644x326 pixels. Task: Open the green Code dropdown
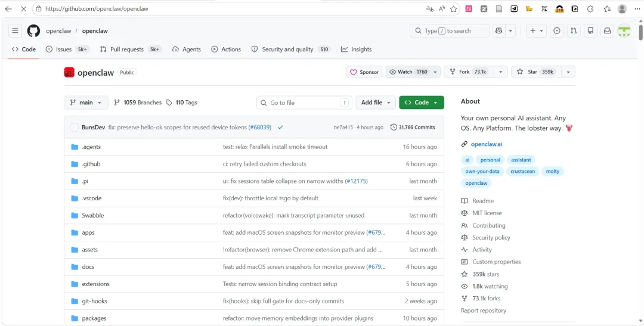pos(422,103)
